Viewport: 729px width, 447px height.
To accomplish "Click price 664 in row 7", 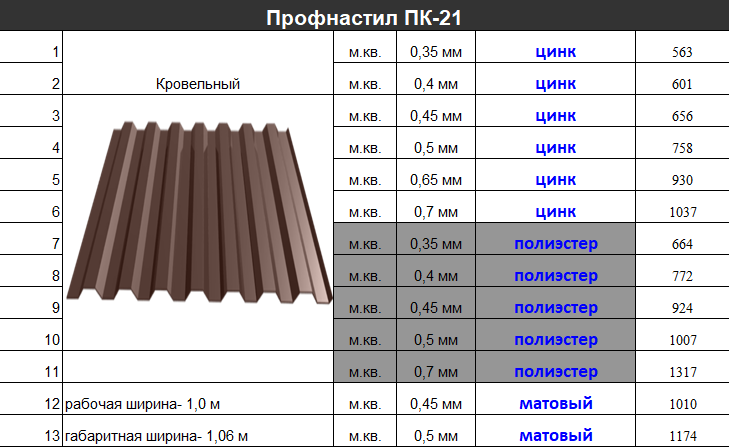I will click(682, 244).
